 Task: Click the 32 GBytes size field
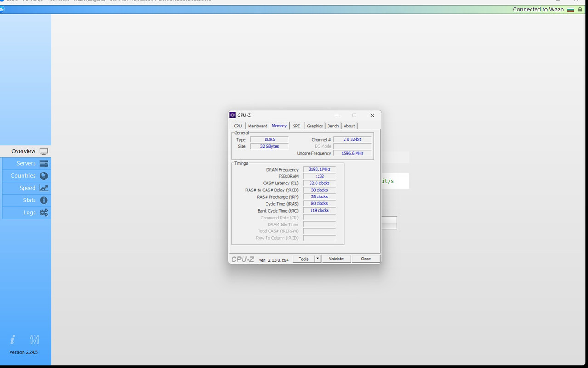click(270, 146)
